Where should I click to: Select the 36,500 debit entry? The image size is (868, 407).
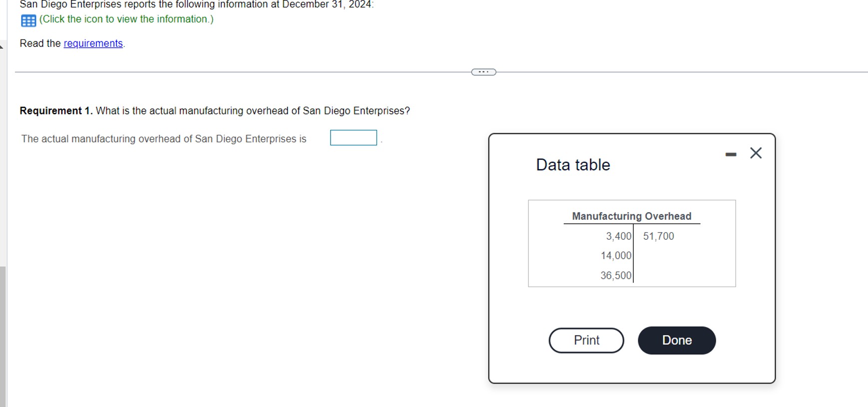coord(616,275)
